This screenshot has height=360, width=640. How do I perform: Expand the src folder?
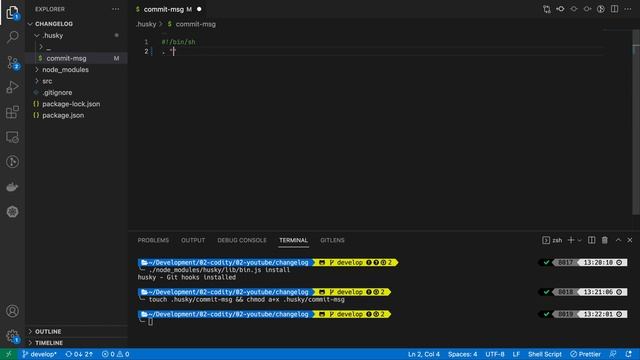pyautogui.click(x=47, y=81)
